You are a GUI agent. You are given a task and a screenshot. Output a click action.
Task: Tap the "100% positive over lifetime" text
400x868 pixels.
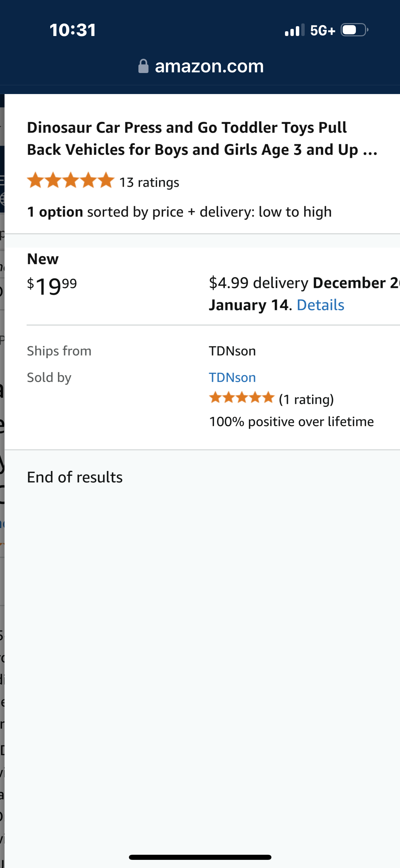(x=291, y=422)
